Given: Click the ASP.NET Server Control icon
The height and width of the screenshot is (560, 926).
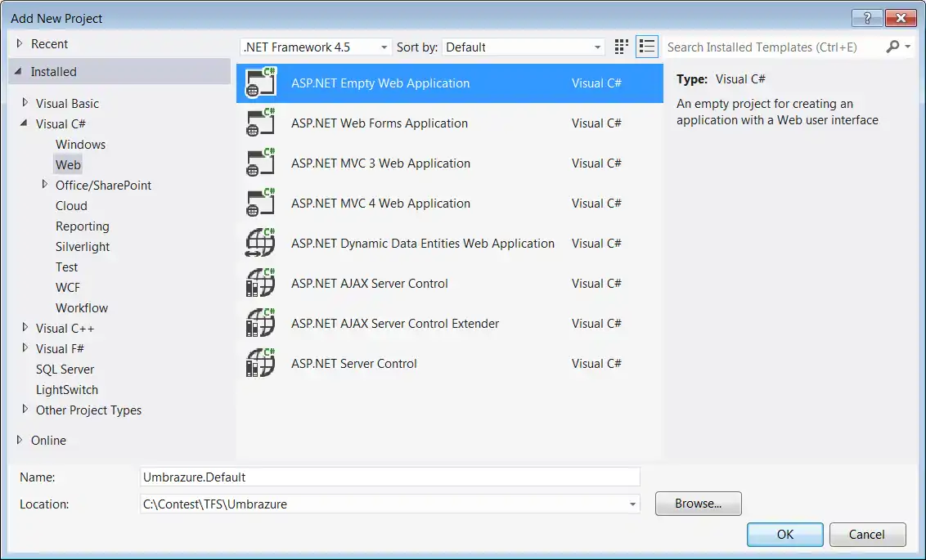Looking at the screenshot, I should [260, 364].
